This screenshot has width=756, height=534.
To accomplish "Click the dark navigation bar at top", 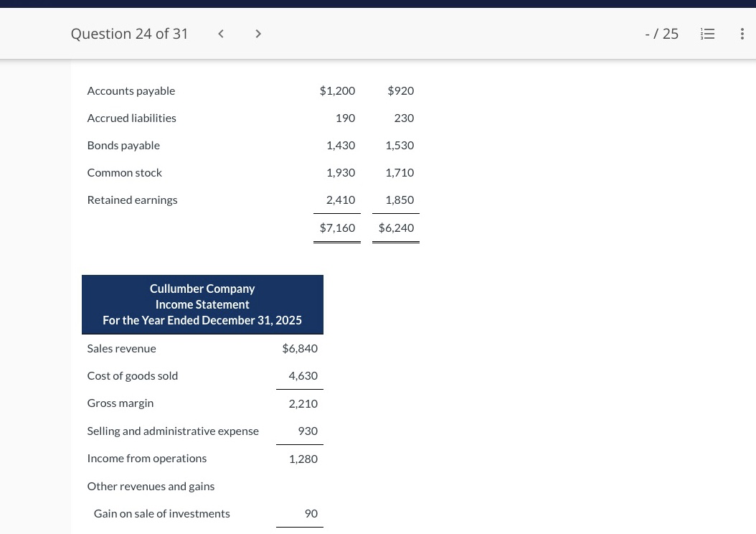I will coord(378,3).
